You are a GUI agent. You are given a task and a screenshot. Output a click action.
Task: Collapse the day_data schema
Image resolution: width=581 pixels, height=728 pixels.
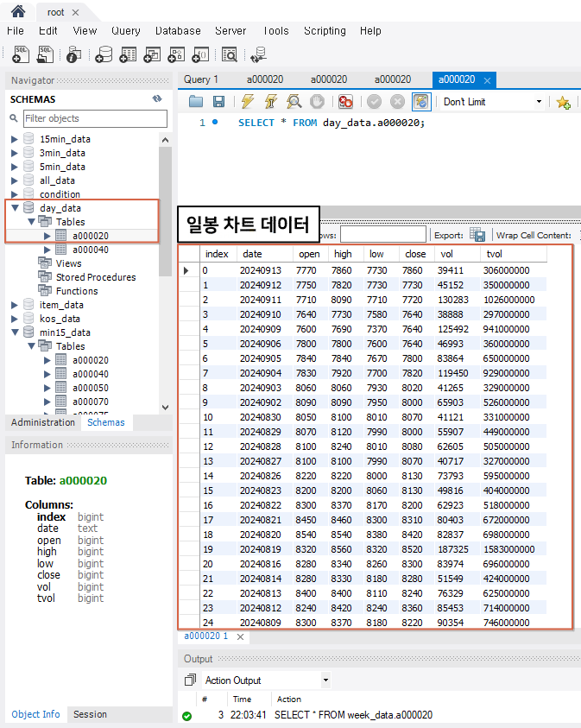tap(15, 207)
